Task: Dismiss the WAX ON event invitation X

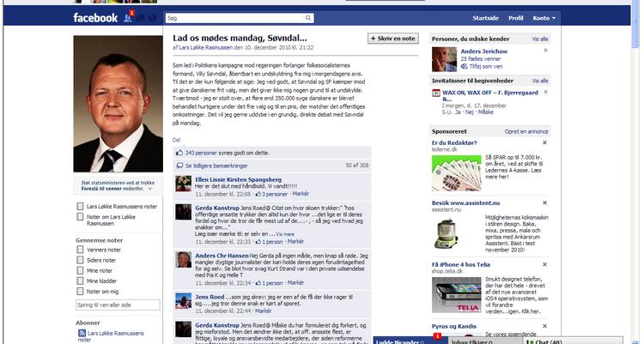Action: click(x=546, y=93)
